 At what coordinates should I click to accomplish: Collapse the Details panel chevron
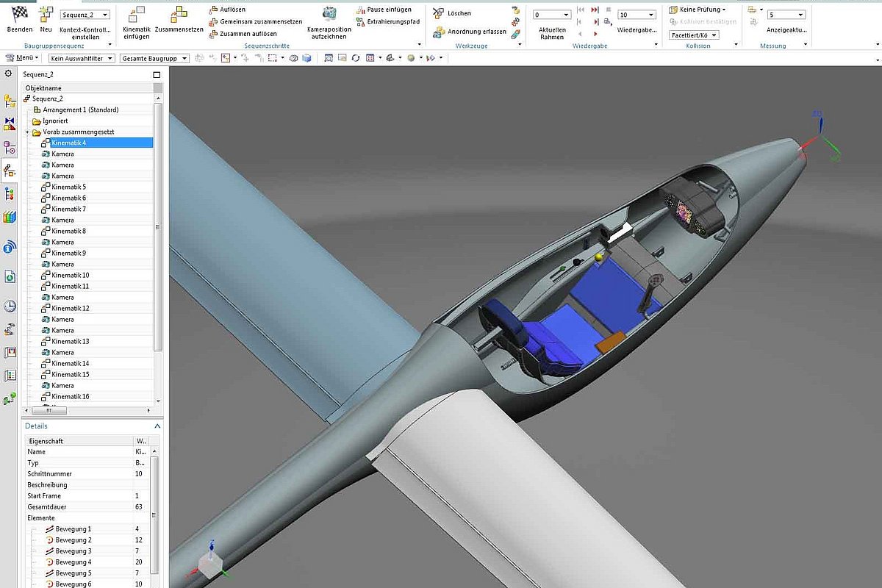click(x=157, y=426)
